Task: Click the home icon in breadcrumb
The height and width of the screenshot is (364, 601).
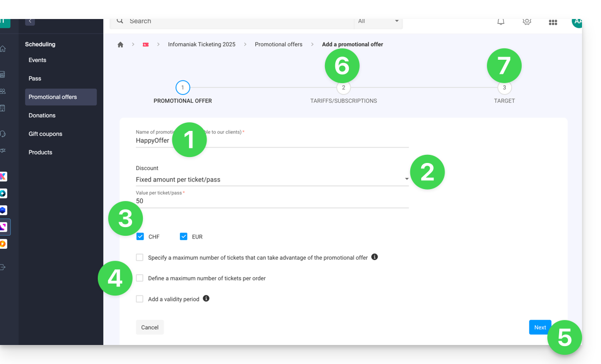Action: point(121,45)
